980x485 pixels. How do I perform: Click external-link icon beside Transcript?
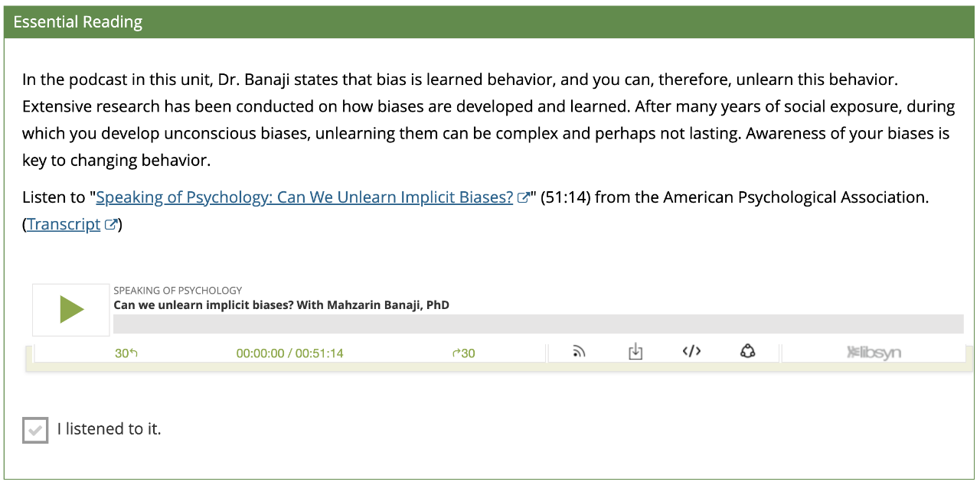tap(111, 225)
